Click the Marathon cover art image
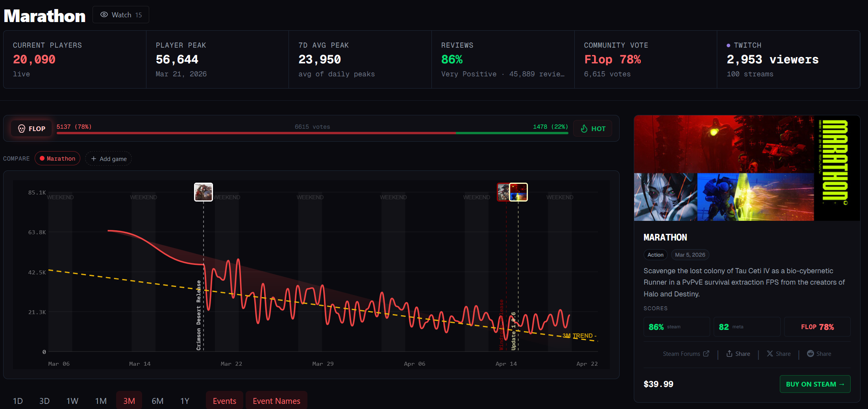 click(x=747, y=168)
